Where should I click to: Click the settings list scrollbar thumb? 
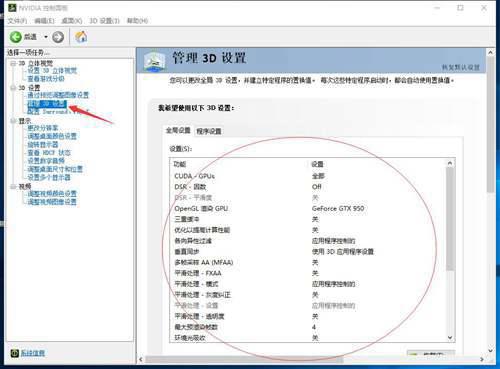tap(450, 219)
